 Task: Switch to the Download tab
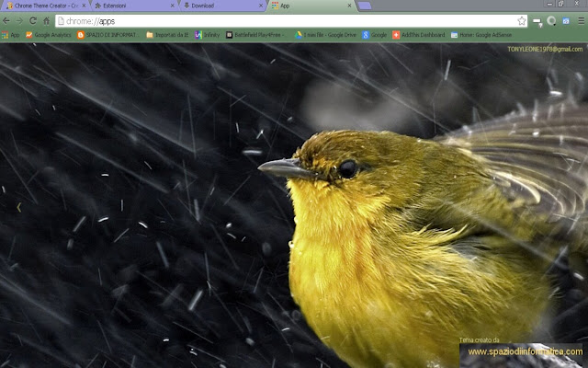click(x=221, y=6)
